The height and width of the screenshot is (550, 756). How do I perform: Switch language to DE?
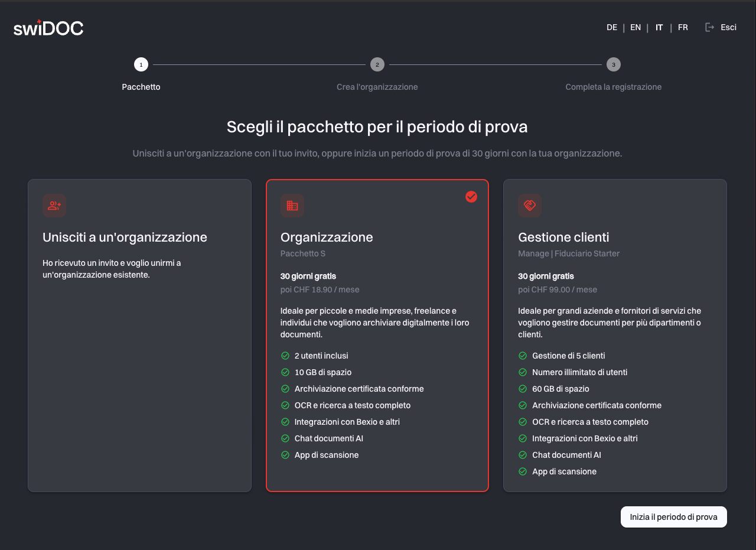(x=612, y=27)
